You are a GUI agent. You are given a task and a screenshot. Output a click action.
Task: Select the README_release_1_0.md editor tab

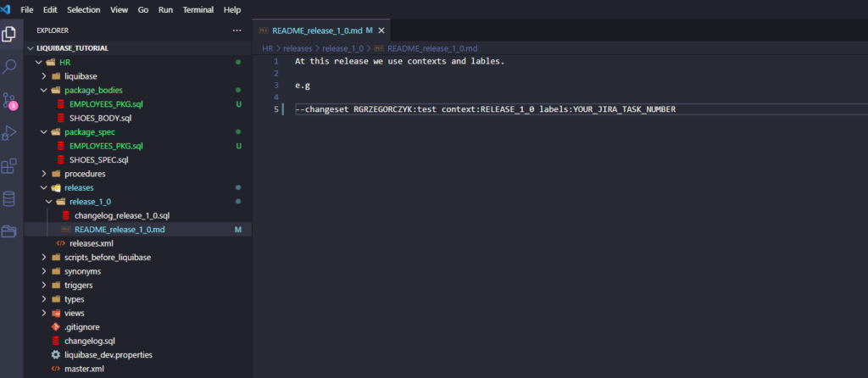point(321,31)
